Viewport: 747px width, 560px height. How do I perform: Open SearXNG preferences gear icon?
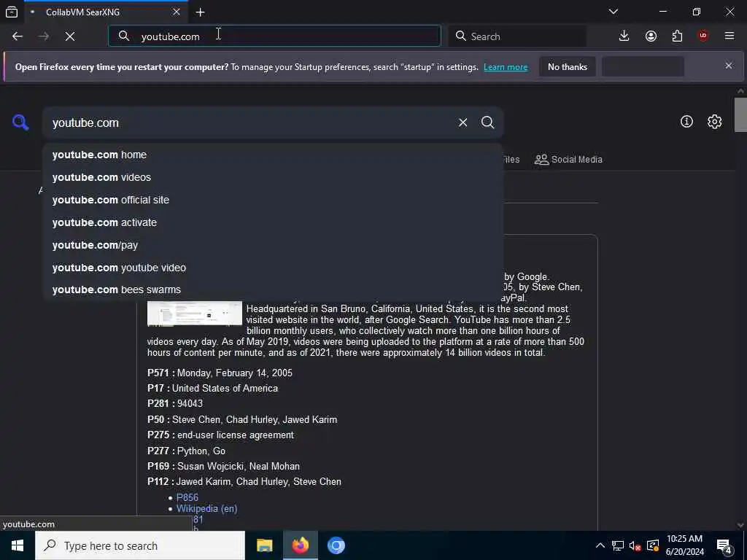pos(714,122)
